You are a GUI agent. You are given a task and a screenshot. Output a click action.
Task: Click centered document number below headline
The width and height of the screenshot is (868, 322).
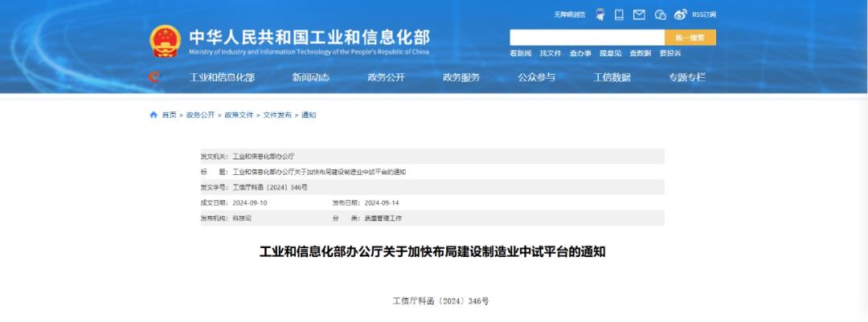pyautogui.click(x=441, y=301)
